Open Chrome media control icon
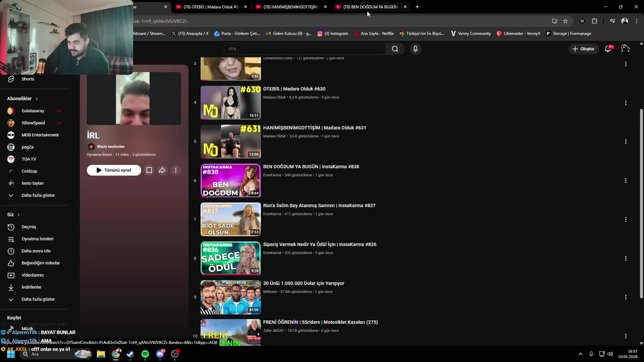 612,21
